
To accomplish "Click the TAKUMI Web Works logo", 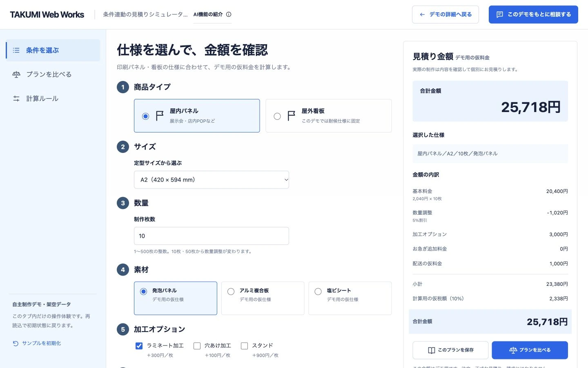I will click(47, 15).
